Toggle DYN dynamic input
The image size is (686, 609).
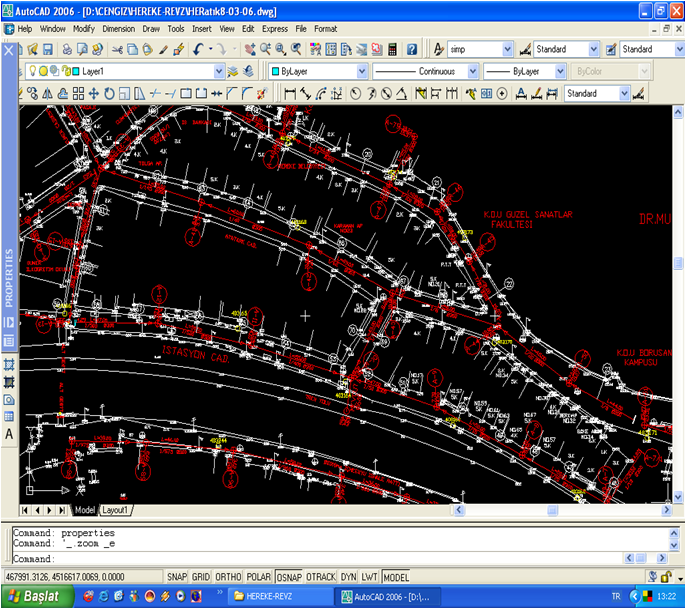click(348, 577)
